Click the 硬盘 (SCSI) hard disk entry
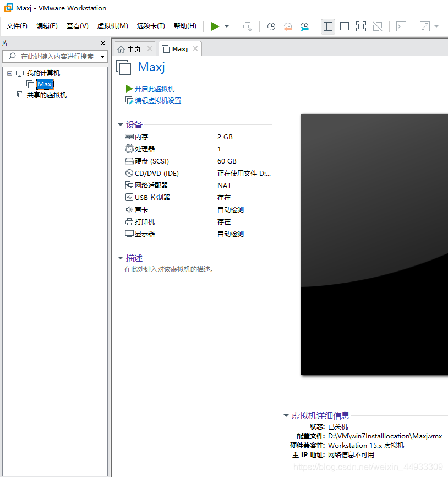This screenshot has height=477, width=448. point(147,161)
